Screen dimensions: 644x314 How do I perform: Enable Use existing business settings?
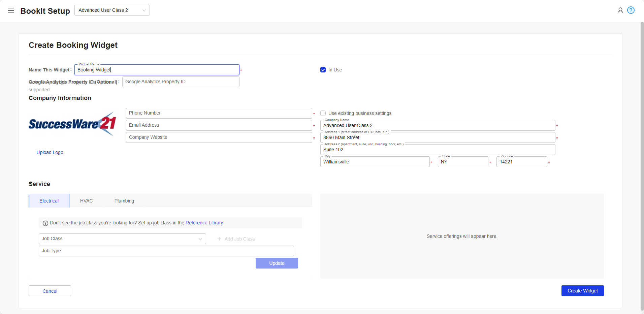[x=323, y=113]
